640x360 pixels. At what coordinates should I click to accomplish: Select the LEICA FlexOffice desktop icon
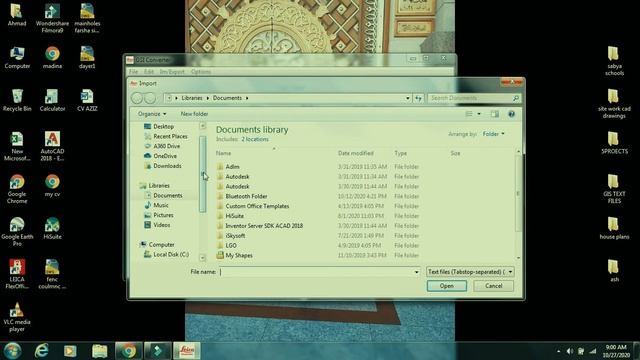pos(17,274)
